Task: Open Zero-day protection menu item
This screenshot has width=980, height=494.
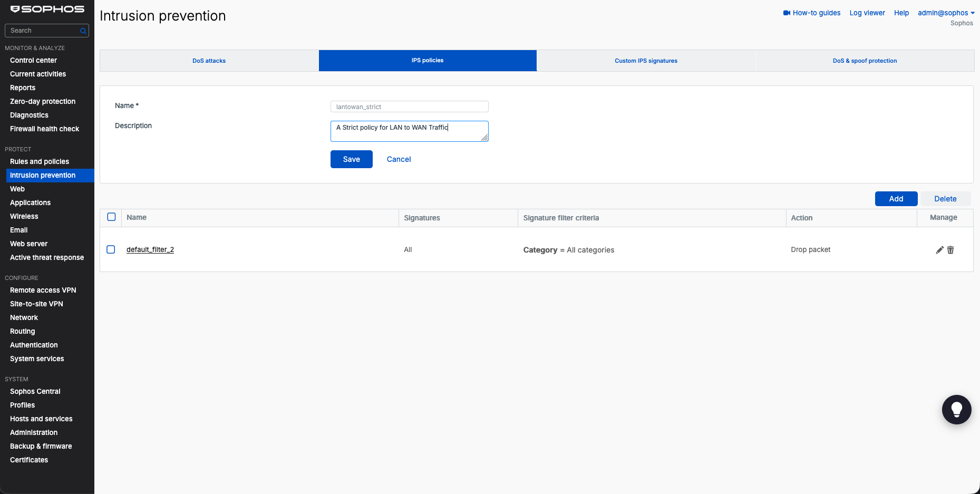Action: point(43,101)
